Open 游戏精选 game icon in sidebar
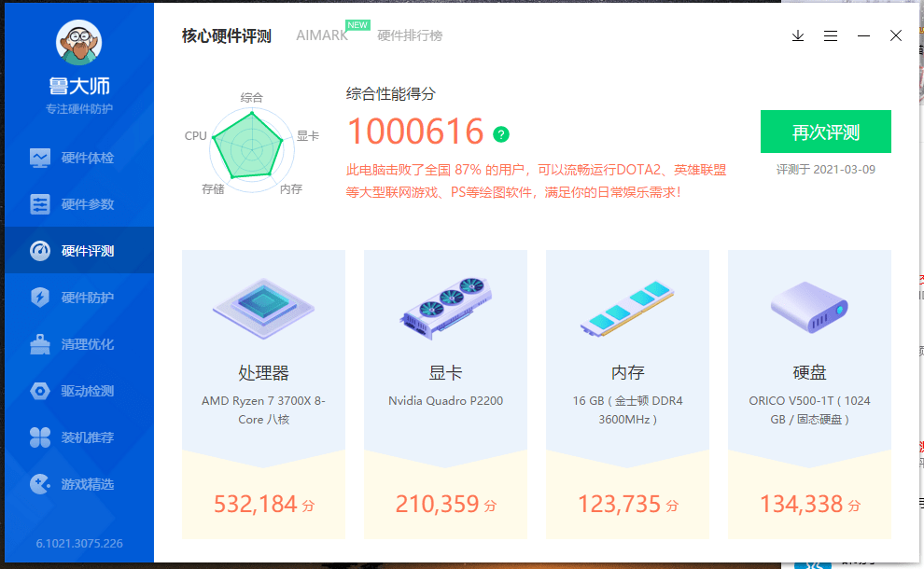924x569 pixels. click(40, 484)
